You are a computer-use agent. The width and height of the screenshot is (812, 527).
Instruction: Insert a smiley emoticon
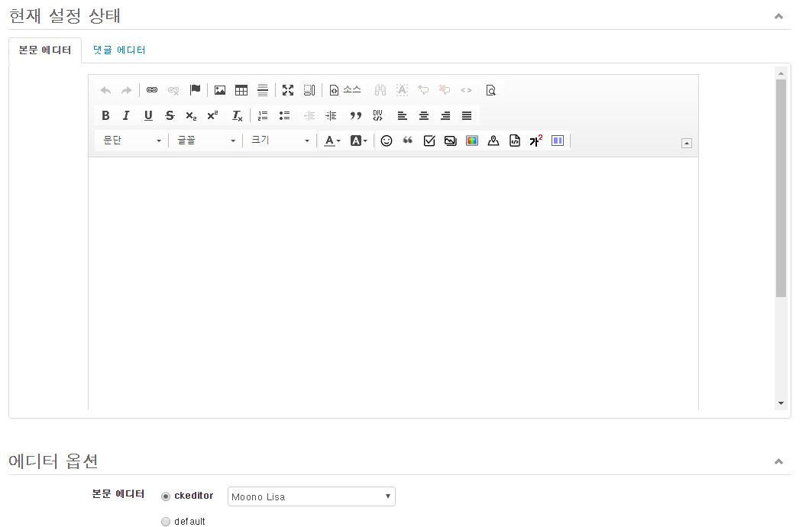coord(387,141)
